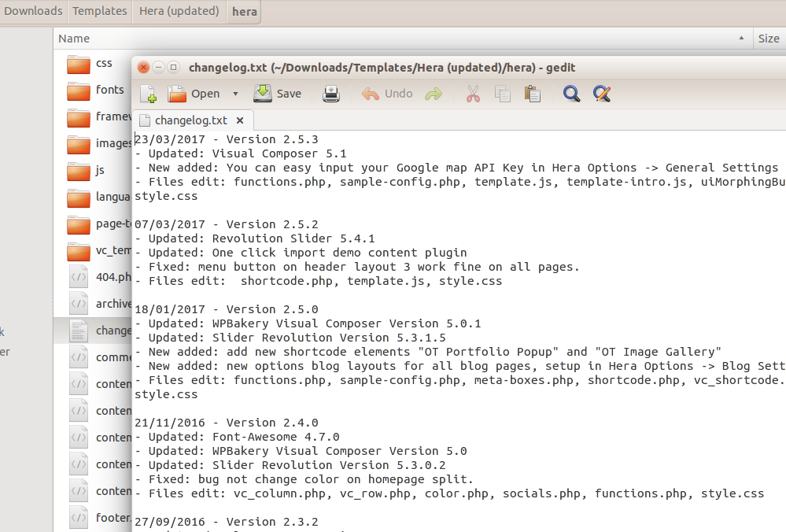Screen dimensions: 786x532
Task: Open Find and Replace tool
Action: coord(602,94)
